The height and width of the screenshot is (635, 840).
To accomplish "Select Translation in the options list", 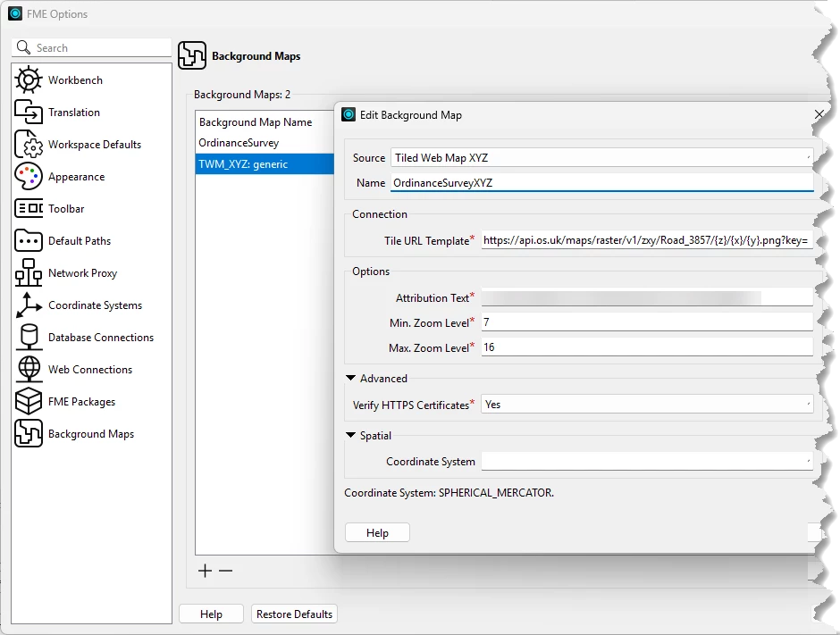I will tap(74, 113).
